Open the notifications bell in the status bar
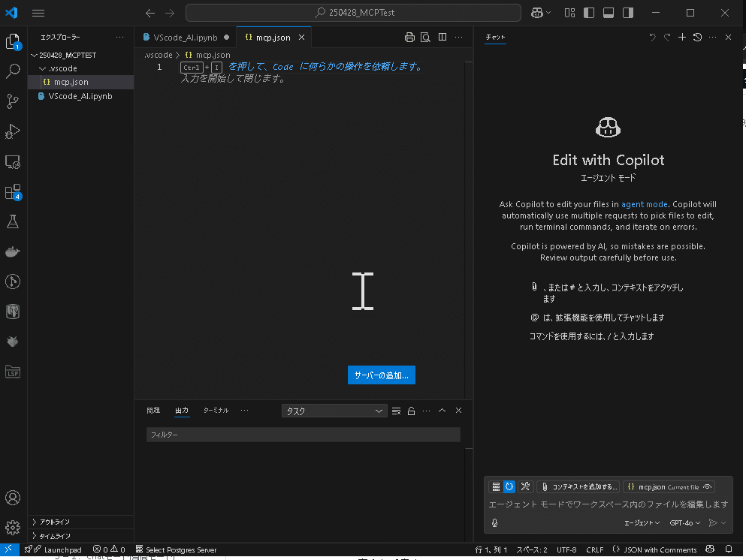The width and height of the screenshot is (746, 560). point(727,549)
